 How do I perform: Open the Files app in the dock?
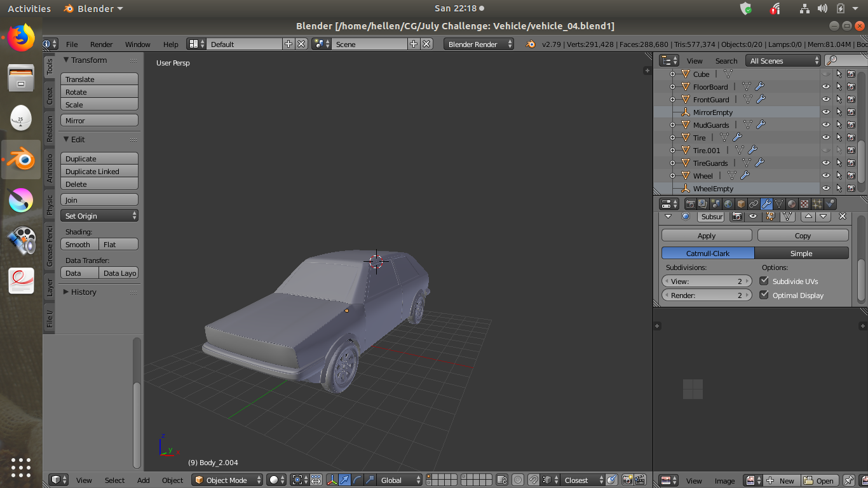pyautogui.click(x=21, y=78)
